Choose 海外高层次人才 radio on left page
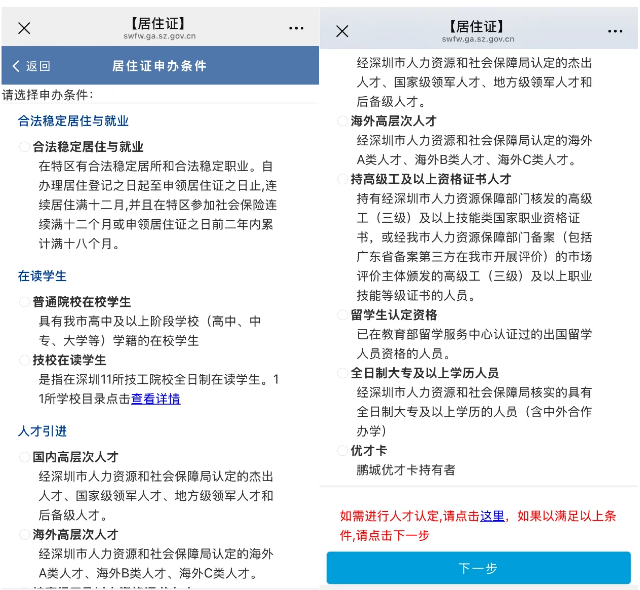Screen dimensions: 640x590 (24, 535)
